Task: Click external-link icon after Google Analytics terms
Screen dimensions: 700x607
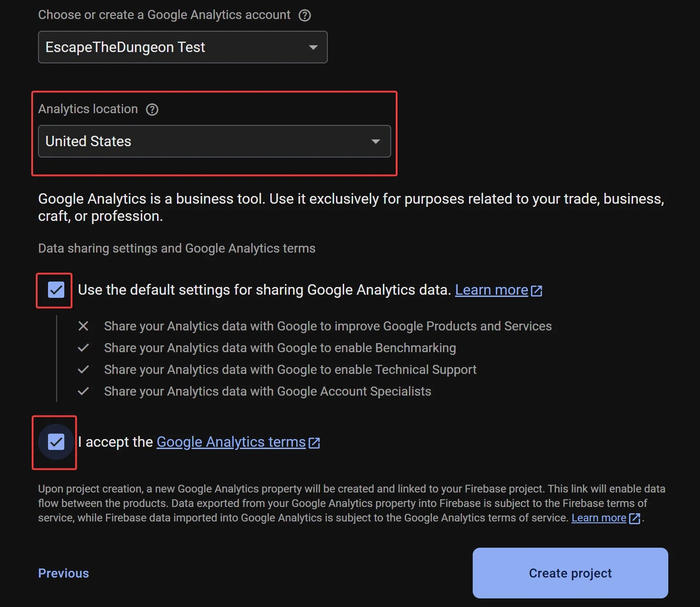Action: pos(314,443)
